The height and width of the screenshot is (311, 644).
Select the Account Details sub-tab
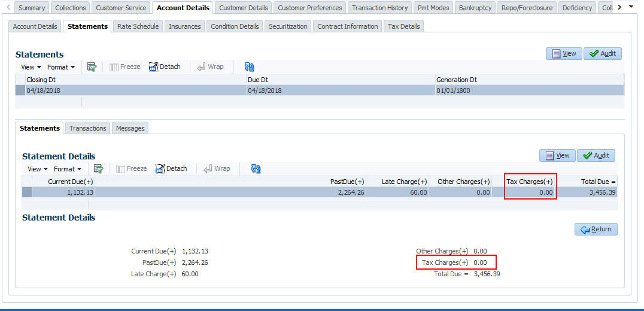coord(35,26)
